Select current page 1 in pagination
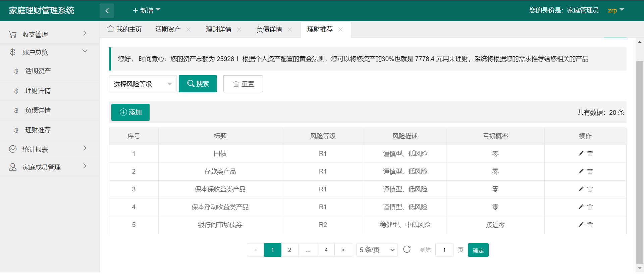This screenshot has height=275, width=644. 273,250
